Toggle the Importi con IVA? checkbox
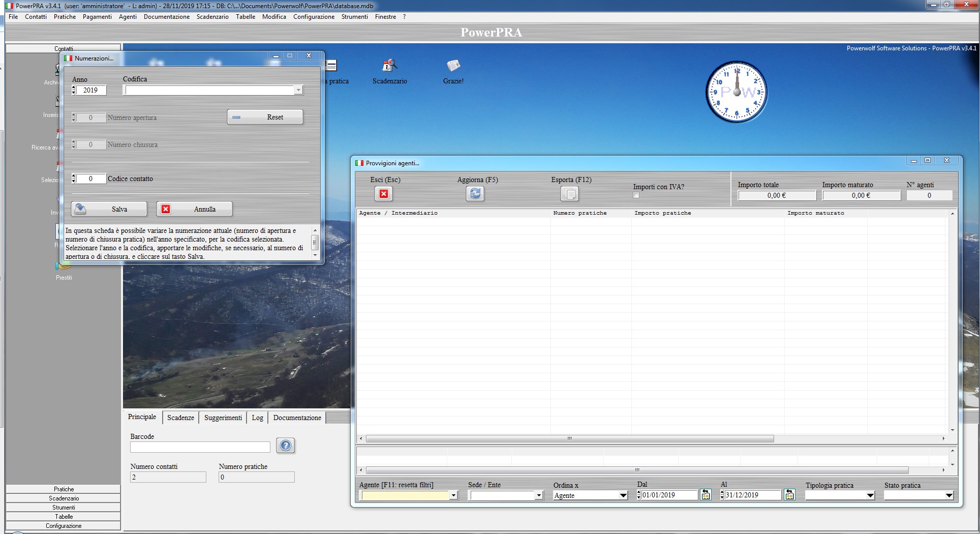Image resolution: width=980 pixels, height=534 pixels. [x=636, y=195]
